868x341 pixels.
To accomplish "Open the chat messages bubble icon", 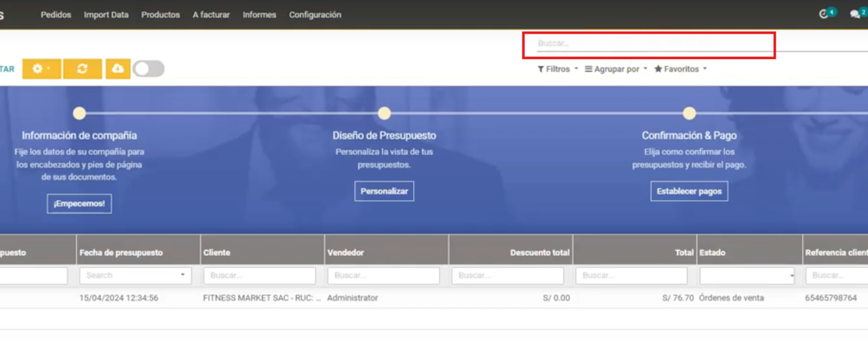I will [855, 14].
